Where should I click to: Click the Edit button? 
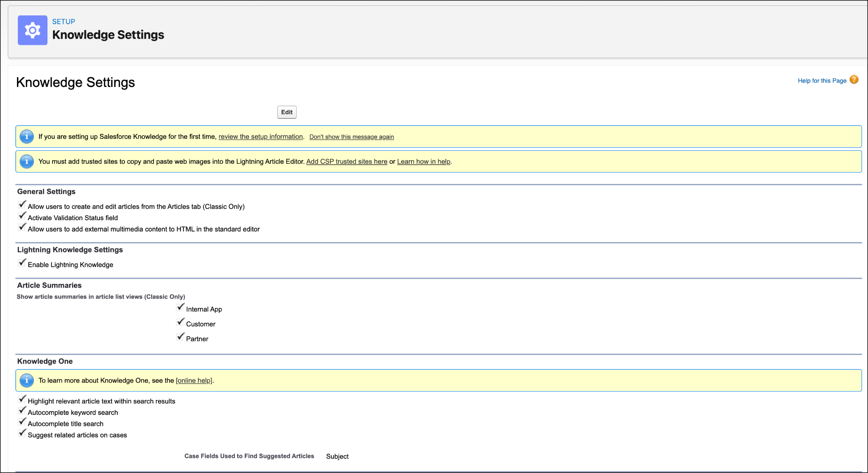tap(287, 112)
